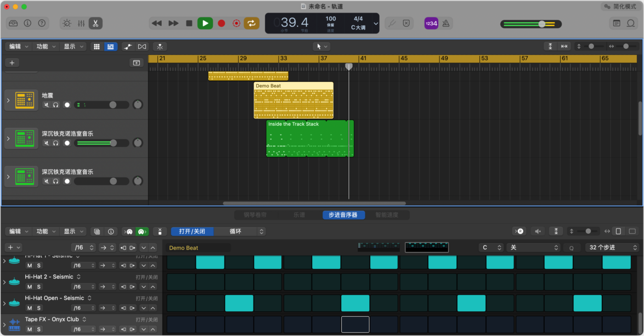Switch to the 钢琴卷帘 tab
This screenshot has width=644, height=336.
point(255,215)
